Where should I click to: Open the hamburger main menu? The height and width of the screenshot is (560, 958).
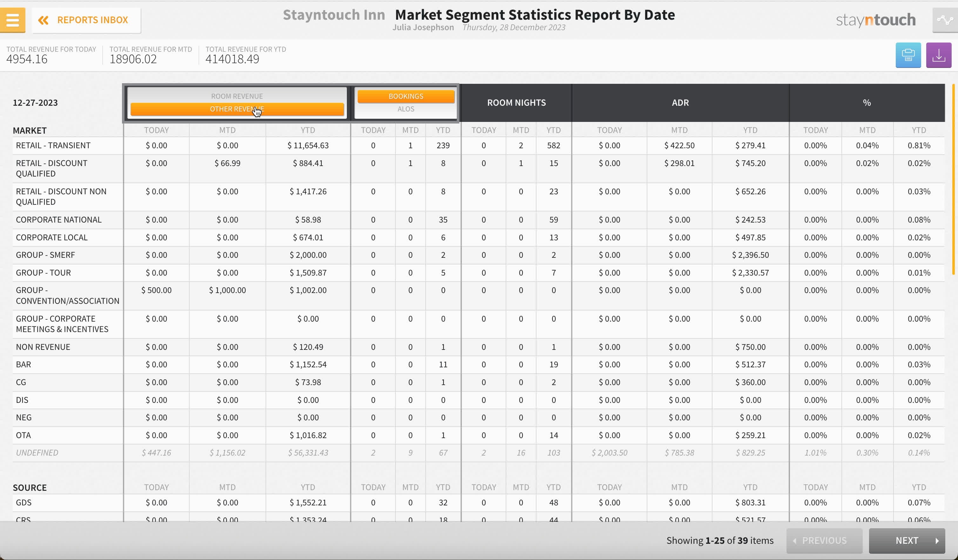tap(12, 20)
